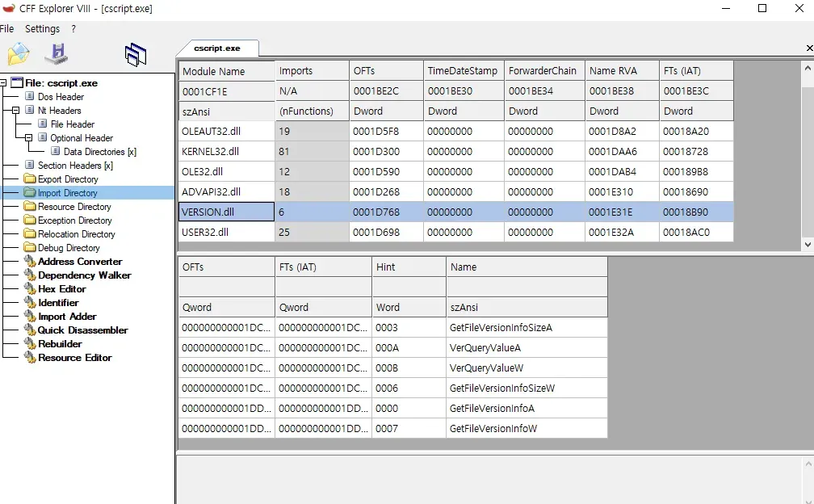This screenshot has width=814, height=504.
Task: Click the Resource Directory folder icon
Action: pyautogui.click(x=30, y=206)
